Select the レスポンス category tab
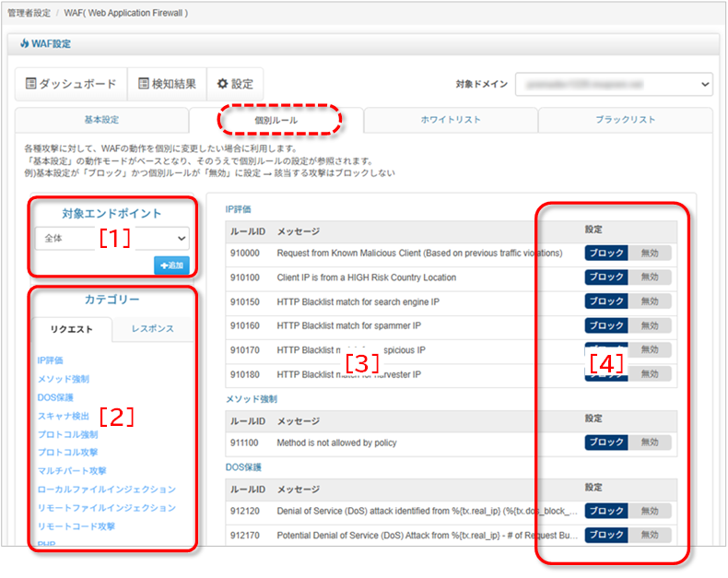 (152, 329)
